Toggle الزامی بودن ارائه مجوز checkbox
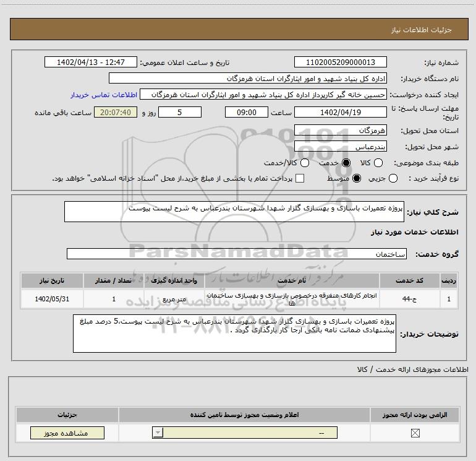476x461 pixels. [415, 433]
